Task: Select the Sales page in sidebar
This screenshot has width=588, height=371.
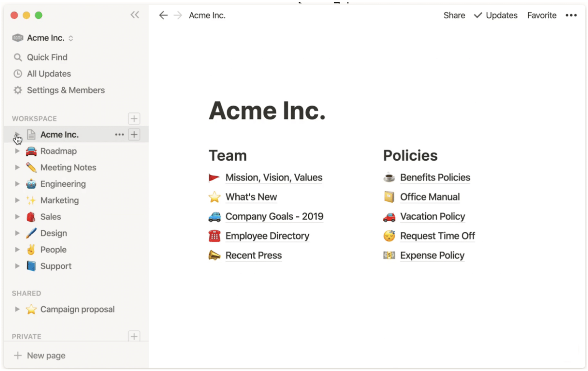Action: click(50, 216)
